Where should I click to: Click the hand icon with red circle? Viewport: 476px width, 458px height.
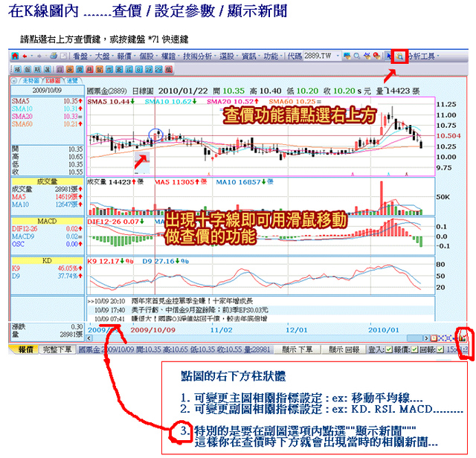(x=377, y=56)
